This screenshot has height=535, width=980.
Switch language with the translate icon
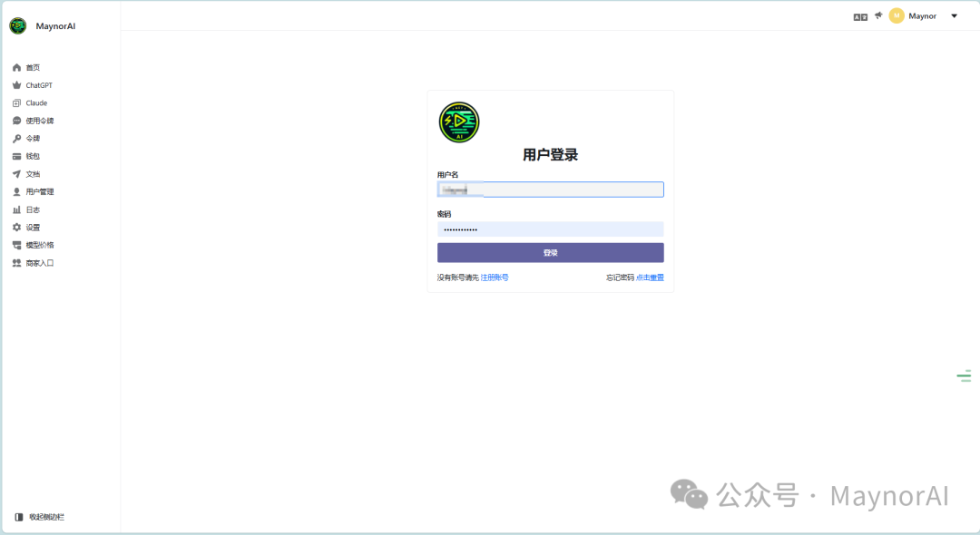pos(860,16)
